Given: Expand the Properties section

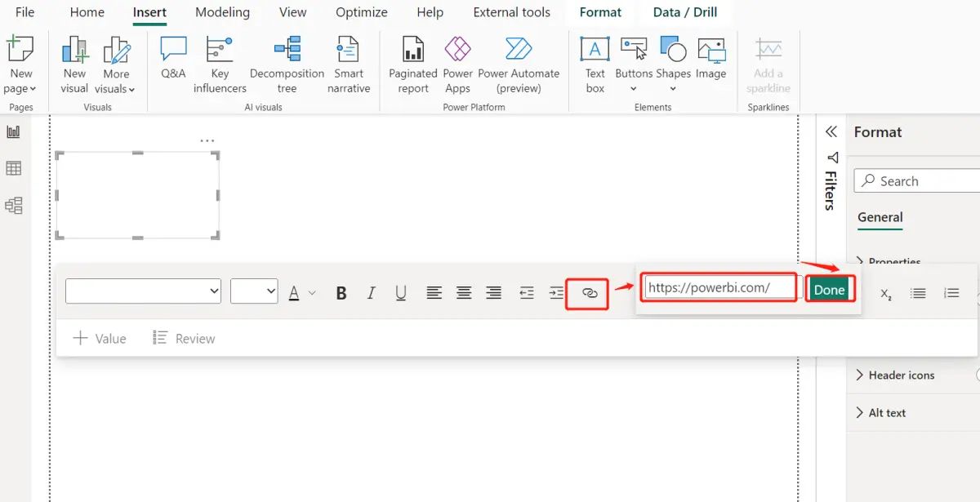Looking at the screenshot, I should (x=889, y=262).
